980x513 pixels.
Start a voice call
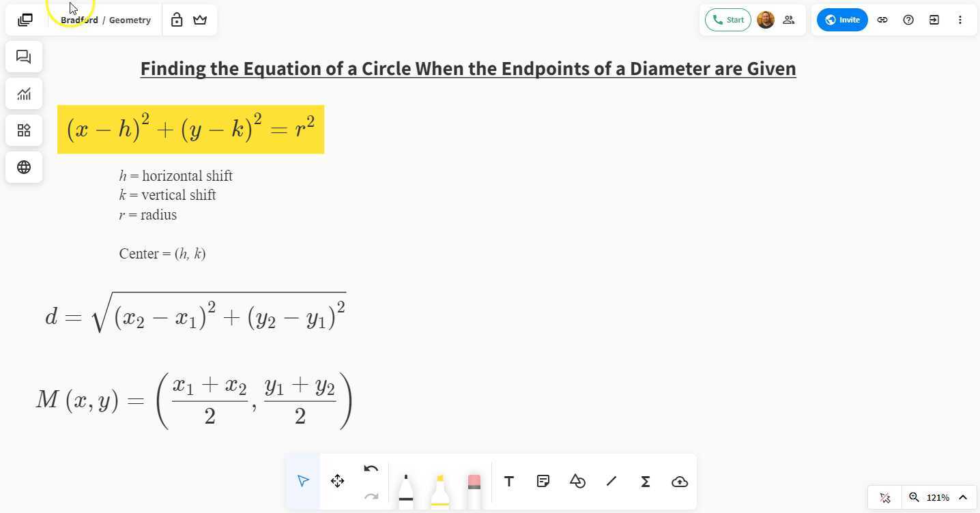point(727,20)
